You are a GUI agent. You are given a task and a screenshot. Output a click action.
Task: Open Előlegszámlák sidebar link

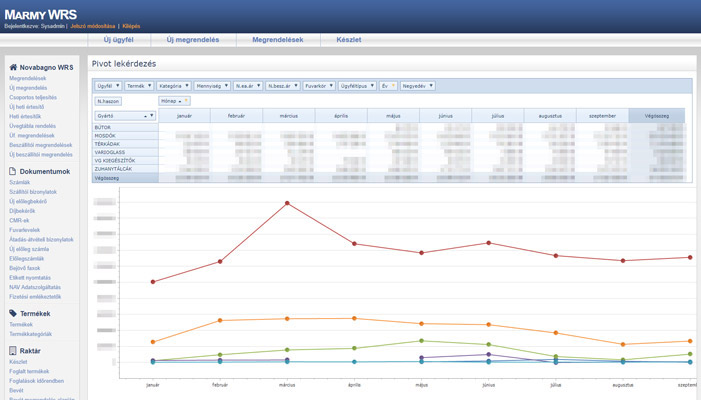[26, 258]
